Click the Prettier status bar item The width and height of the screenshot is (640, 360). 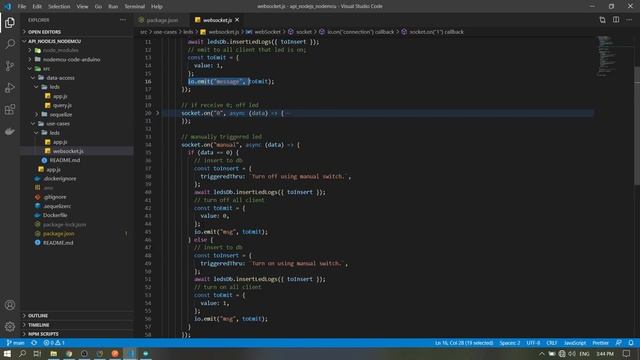point(600,343)
